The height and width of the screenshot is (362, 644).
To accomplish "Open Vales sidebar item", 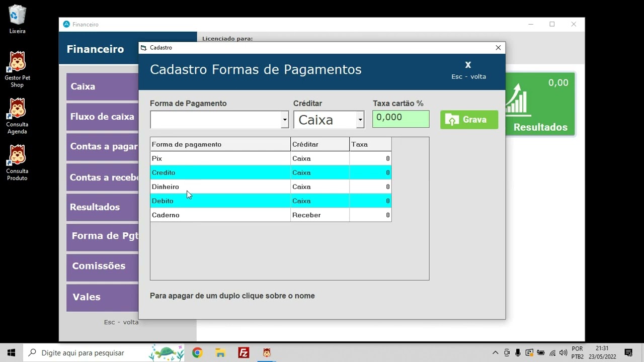I will click(x=103, y=297).
